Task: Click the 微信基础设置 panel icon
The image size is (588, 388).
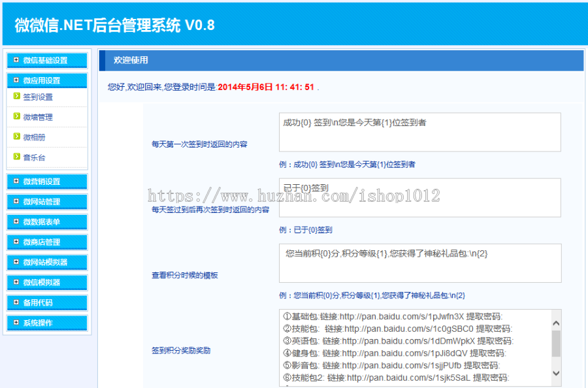Action: pos(15,60)
